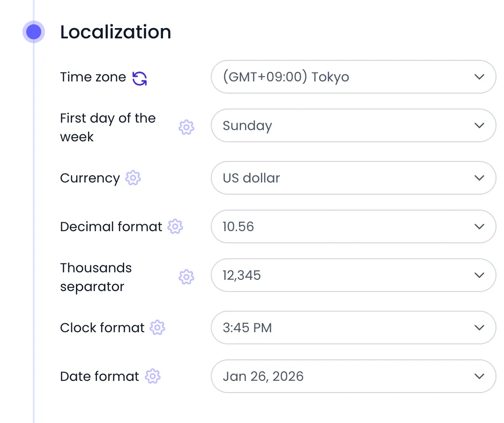This screenshot has width=504, height=423.
Task: Click the Currency label text
Action: tap(90, 178)
